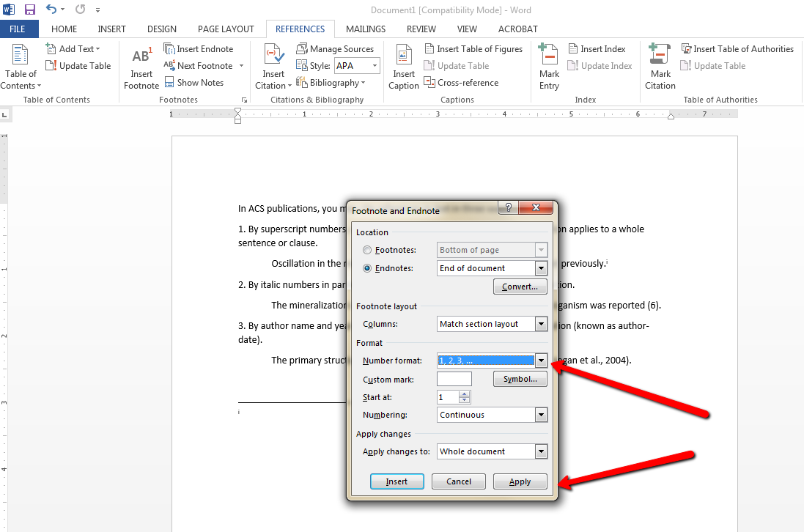804x532 pixels.
Task: Click the Save icon
Action: [29, 10]
